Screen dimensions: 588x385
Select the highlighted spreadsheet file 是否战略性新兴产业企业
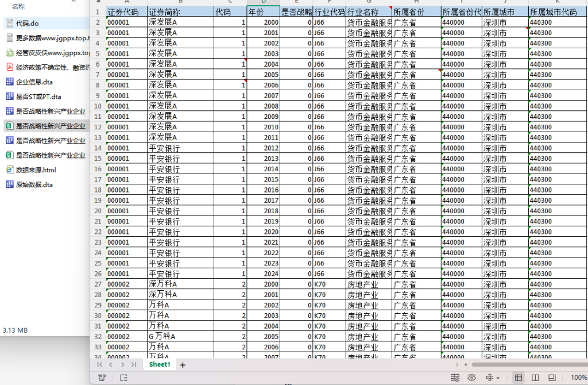(47, 126)
